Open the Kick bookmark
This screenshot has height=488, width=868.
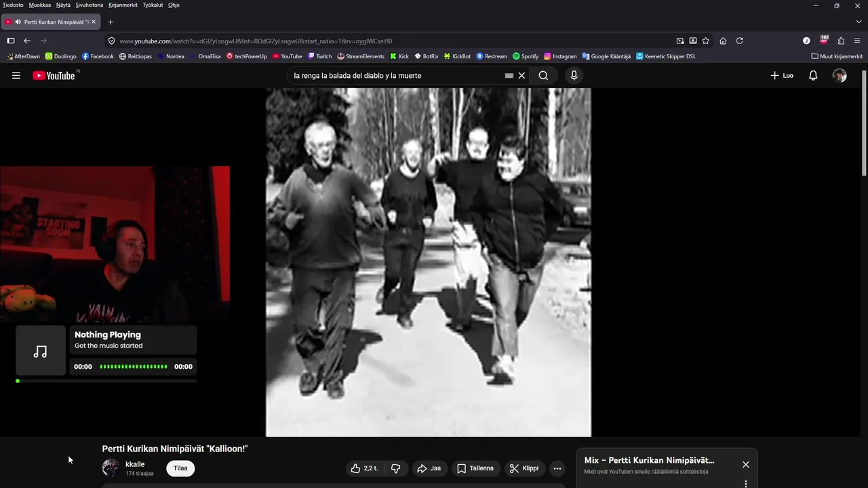tap(399, 56)
